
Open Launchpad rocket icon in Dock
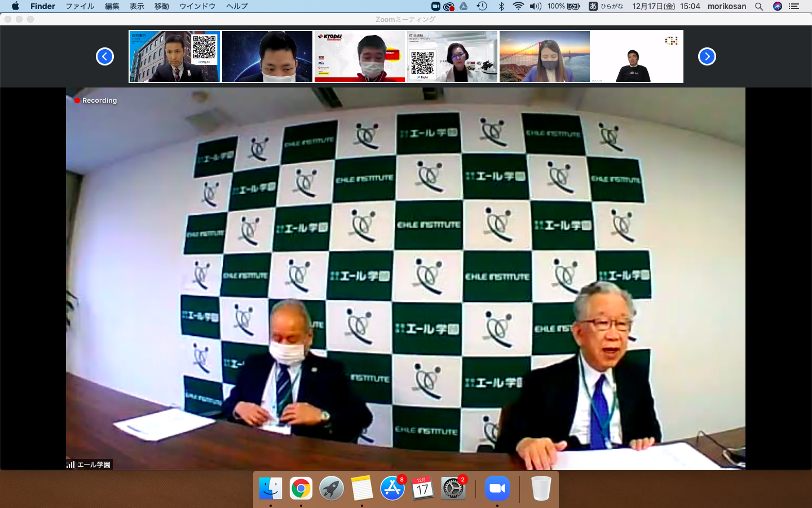click(332, 488)
